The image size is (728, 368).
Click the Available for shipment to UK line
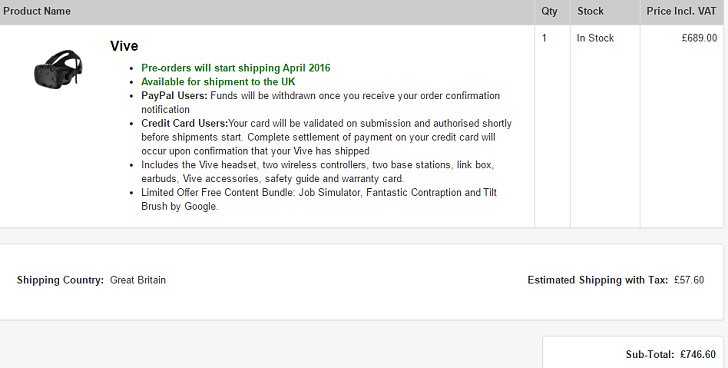point(218,82)
